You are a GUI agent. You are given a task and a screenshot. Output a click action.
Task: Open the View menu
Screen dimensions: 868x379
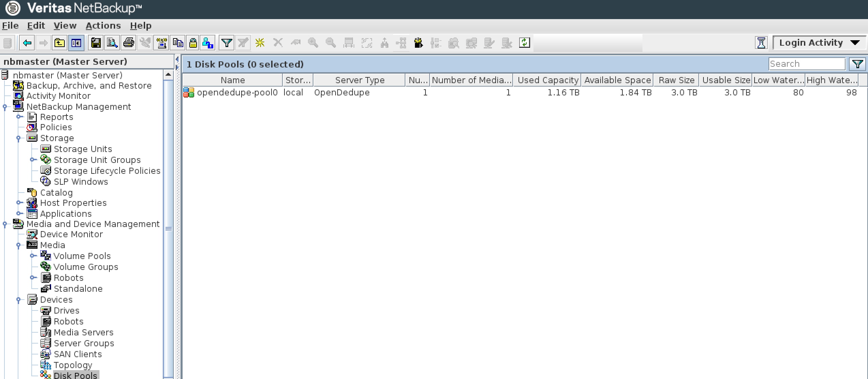tap(65, 26)
